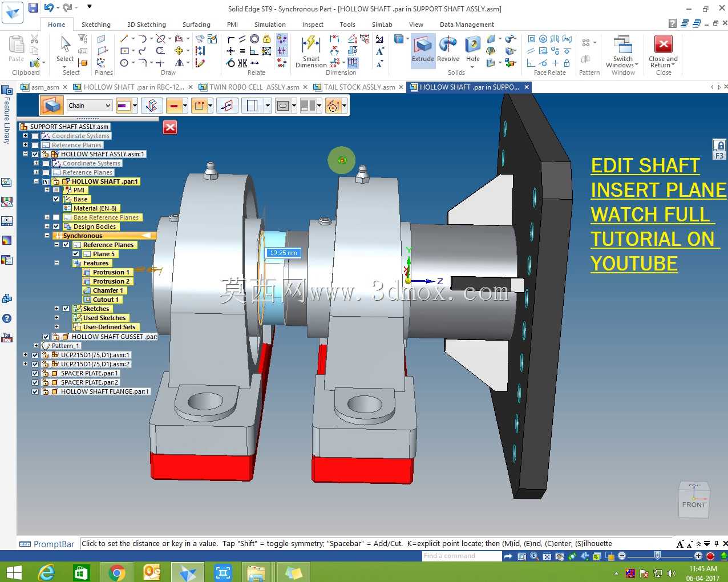Expand the Sketches node
Viewport: 728px width, 582px height.
coord(56,309)
